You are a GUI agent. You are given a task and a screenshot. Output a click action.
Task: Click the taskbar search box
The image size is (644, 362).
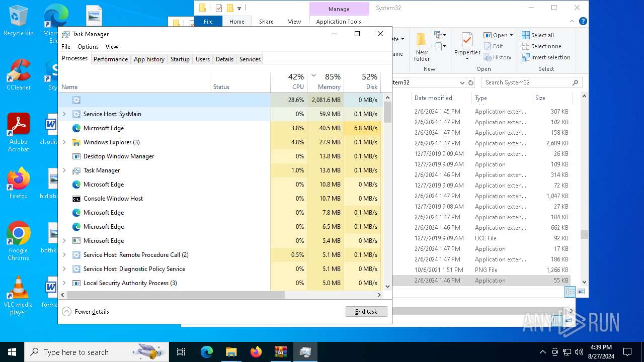97,352
